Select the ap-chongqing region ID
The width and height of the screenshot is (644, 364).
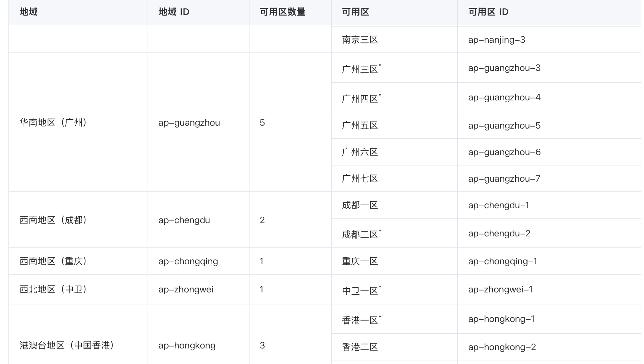tap(188, 261)
